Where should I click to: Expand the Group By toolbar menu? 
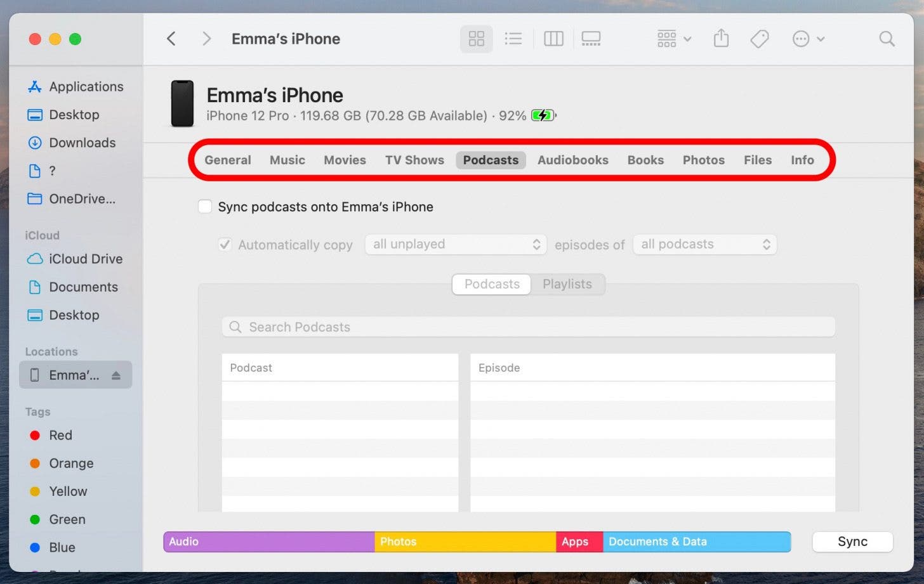[x=673, y=39]
